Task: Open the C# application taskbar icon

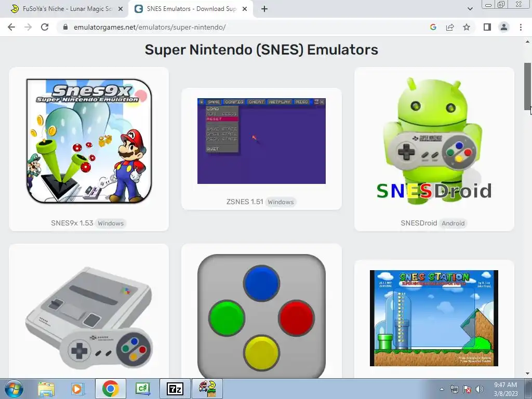Action: pos(142,389)
